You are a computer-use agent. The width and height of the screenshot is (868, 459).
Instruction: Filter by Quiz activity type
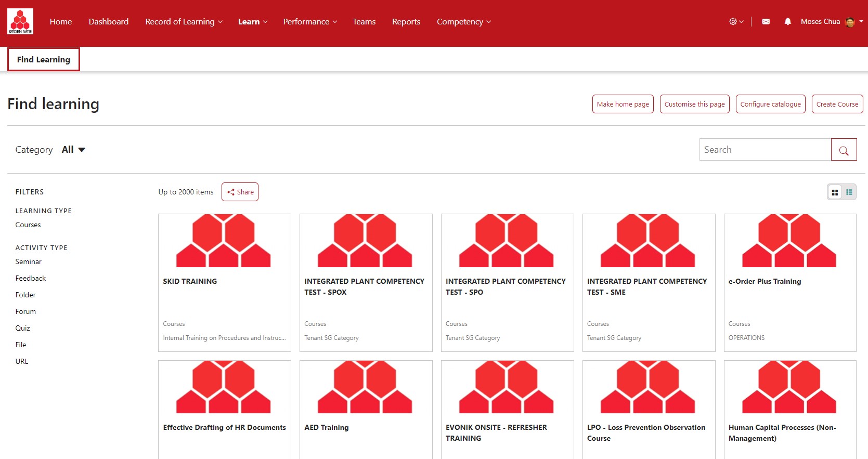coord(23,328)
